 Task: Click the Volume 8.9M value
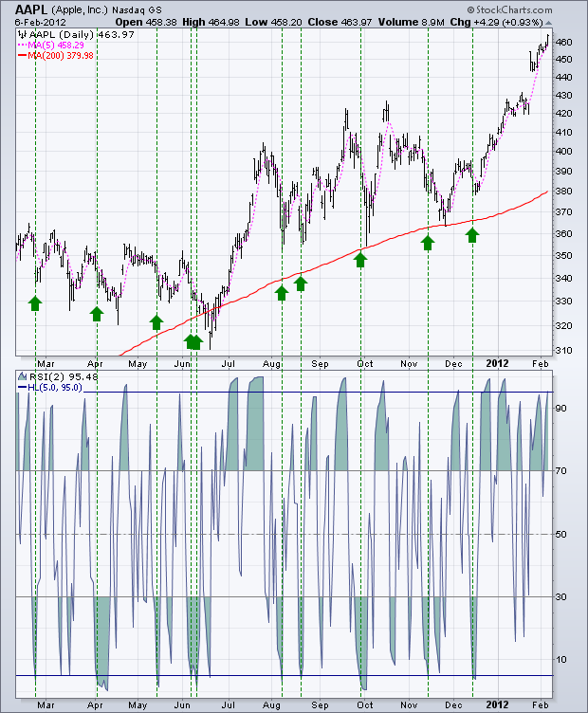point(411,23)
